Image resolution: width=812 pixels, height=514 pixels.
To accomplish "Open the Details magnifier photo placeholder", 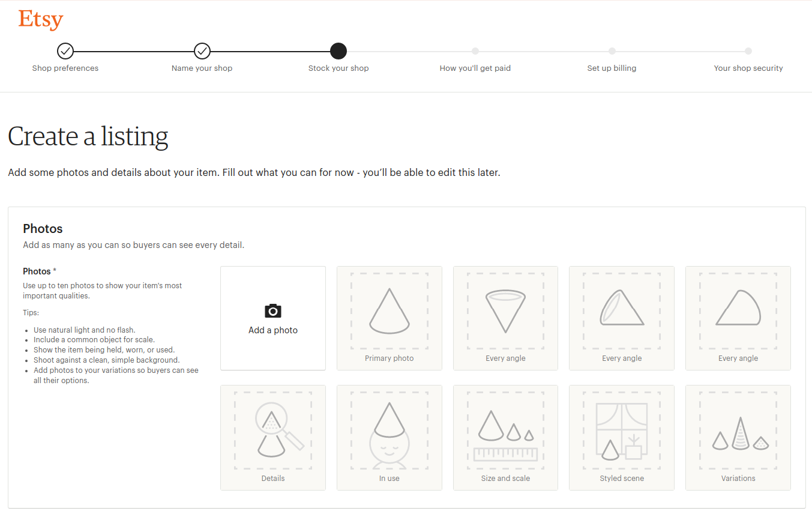I will pyautogui.click(x=273, y=437).
